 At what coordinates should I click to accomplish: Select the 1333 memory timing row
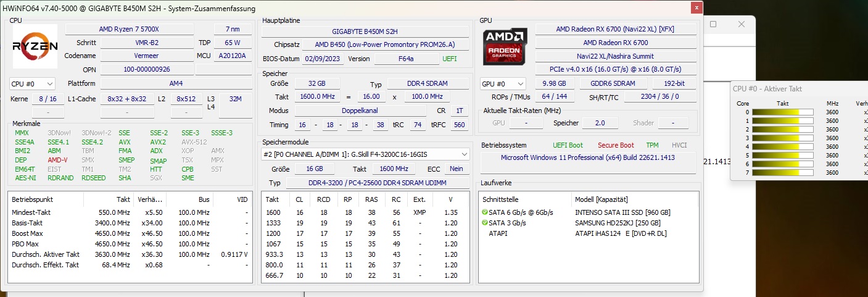(366, 222)
